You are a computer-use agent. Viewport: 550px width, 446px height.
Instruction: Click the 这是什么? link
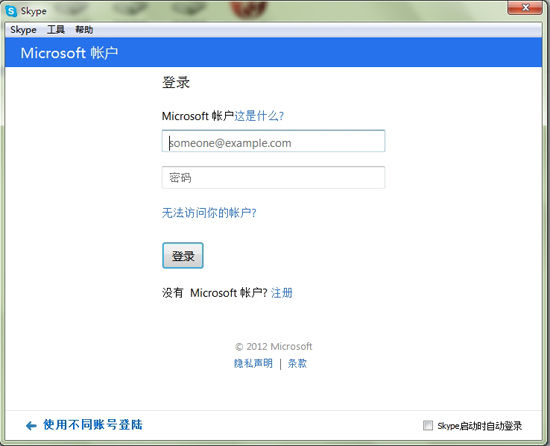coord(259,116)
